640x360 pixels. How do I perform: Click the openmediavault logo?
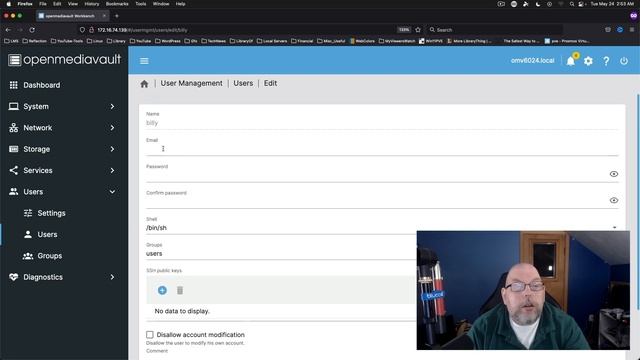point(64,60)
